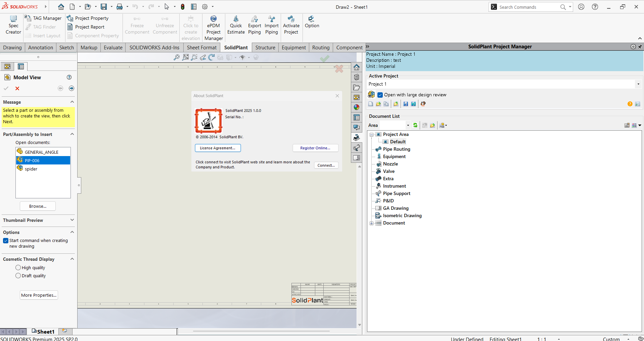Screen dimensions: 644x341
Task: Click the PropertyManager tab icon
Action: tap(21, 66)
